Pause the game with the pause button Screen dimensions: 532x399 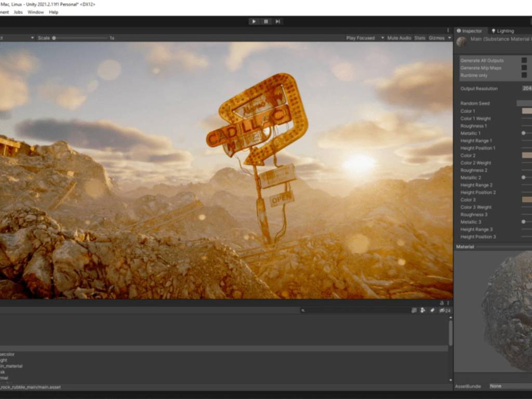(x=266, y=21)
